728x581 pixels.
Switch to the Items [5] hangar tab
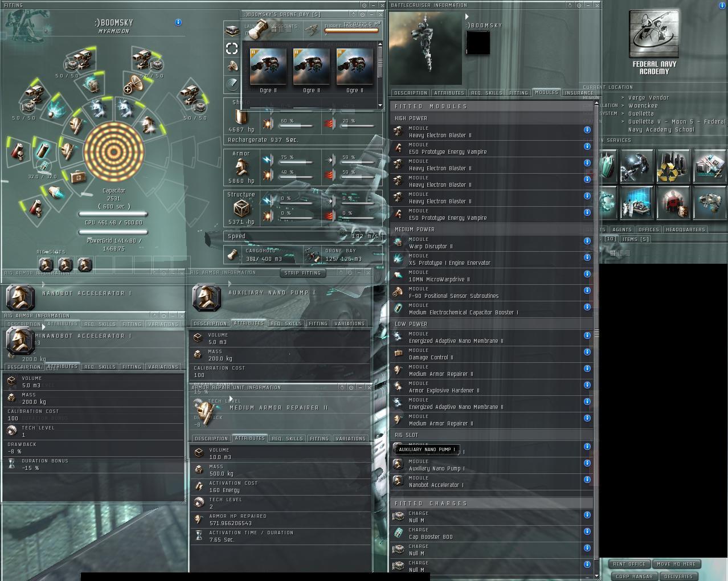pos(635,239)
